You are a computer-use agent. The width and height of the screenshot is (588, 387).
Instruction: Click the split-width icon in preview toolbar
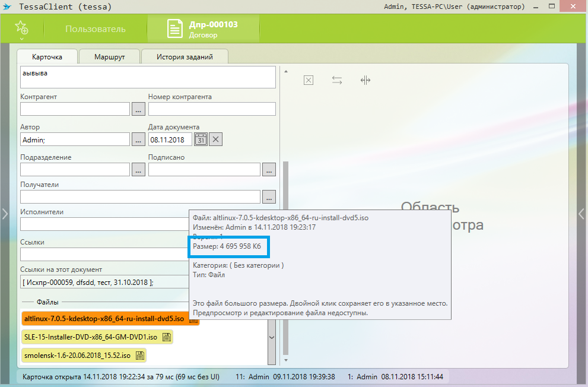coord(365,80)
